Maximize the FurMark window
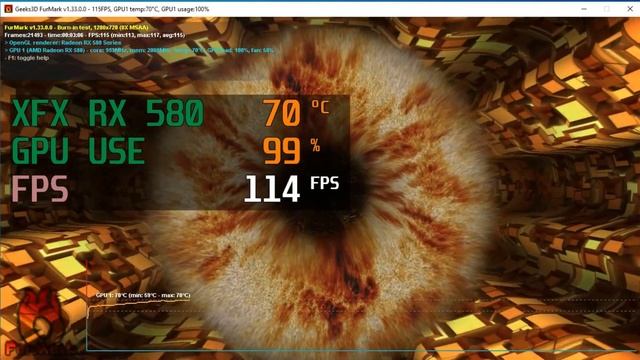The height and width of the screenshot is (360, 640). coord(607,9)
